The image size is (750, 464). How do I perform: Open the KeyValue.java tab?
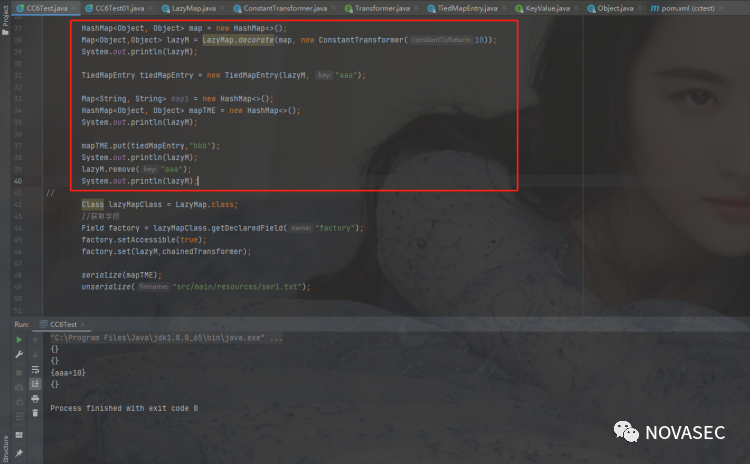(x=548, y=8)
